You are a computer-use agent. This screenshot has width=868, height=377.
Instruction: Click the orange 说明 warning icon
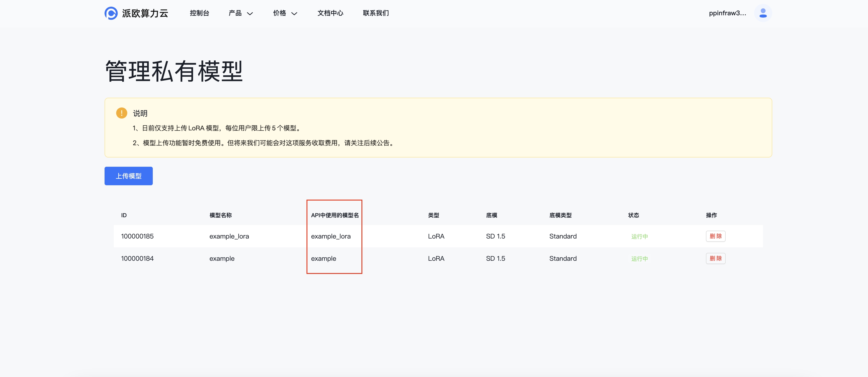coord(122,113)
